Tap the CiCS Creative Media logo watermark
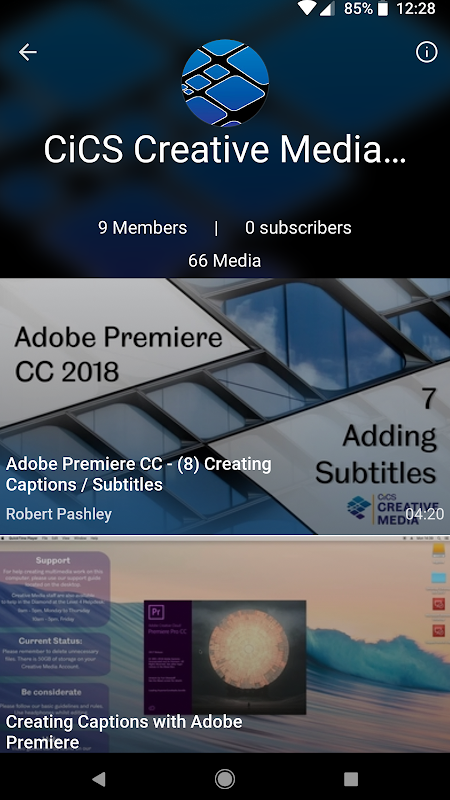 (x=392, y=509)
